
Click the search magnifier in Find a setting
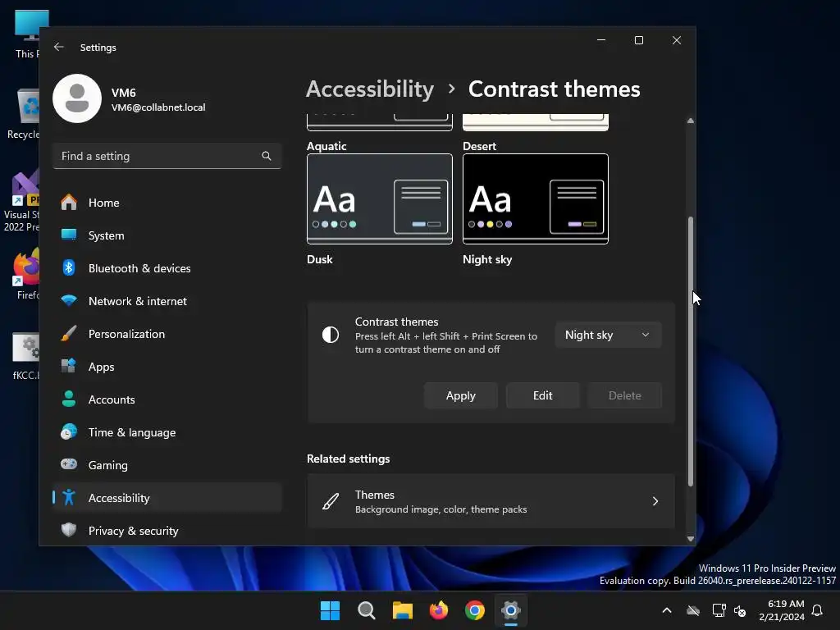[x=267, y=156]
